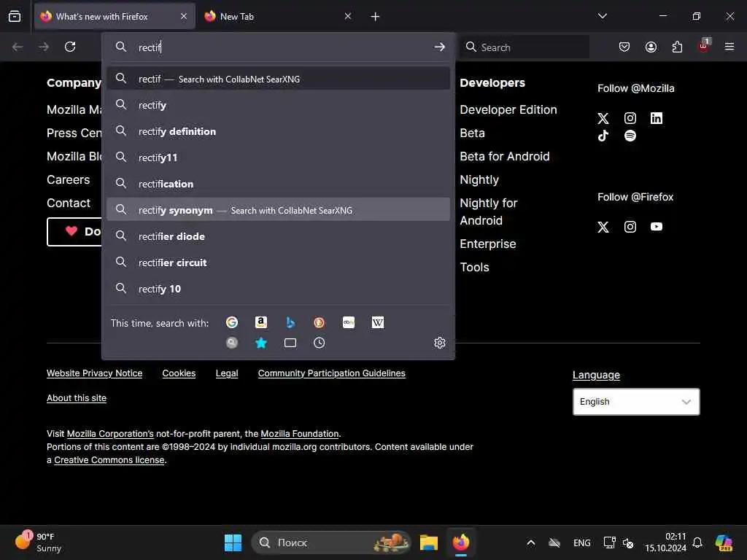747x560 pixels.
Task: Open the Firefox application menu
Action: [729, 47]
